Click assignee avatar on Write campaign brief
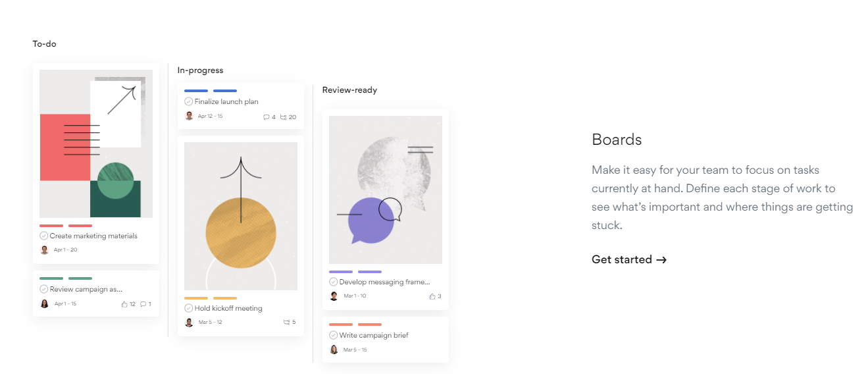The image size is (868, 391). [x=334, y=350]
